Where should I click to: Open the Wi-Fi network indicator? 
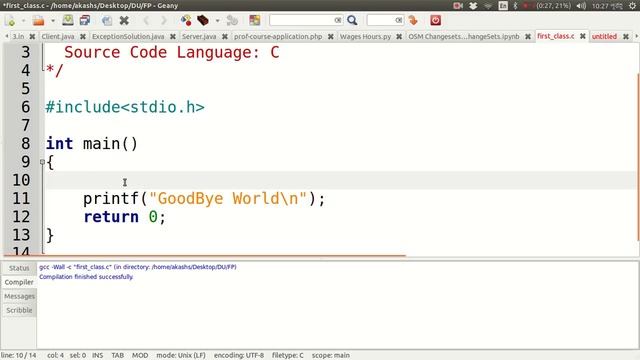coord(488,6)
